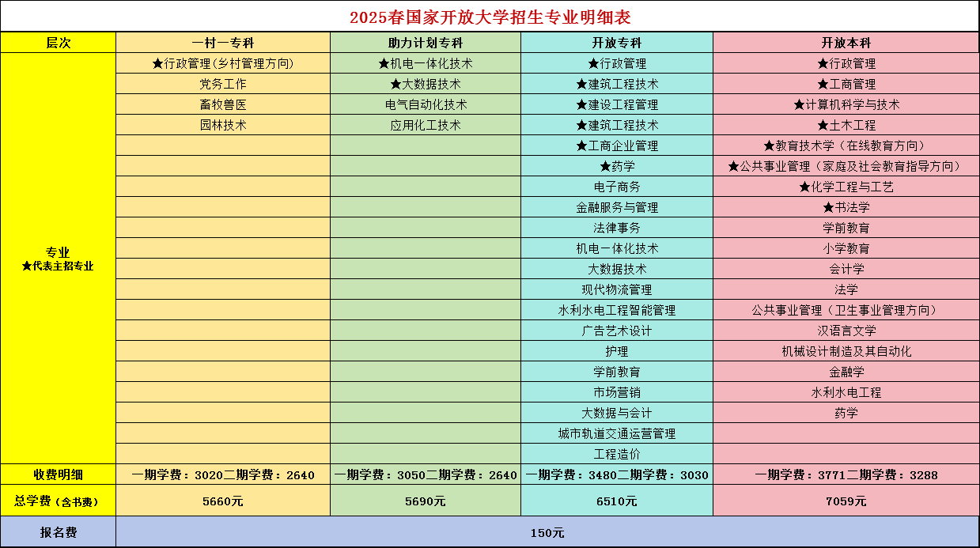This screenshot has width=980, height=548.
Task: Select the 150元 registration fee cell
Action: click(x=547, y=532)
